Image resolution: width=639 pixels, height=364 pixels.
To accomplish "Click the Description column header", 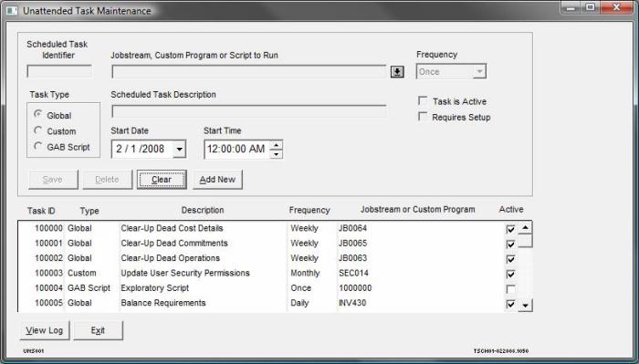I will click(203, 210).
